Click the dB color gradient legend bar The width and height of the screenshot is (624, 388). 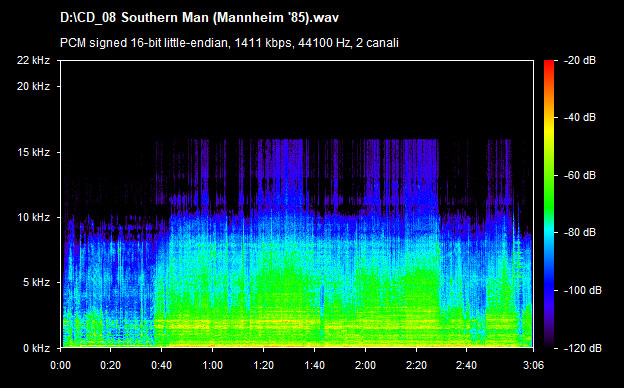click(x=549, y=204)
